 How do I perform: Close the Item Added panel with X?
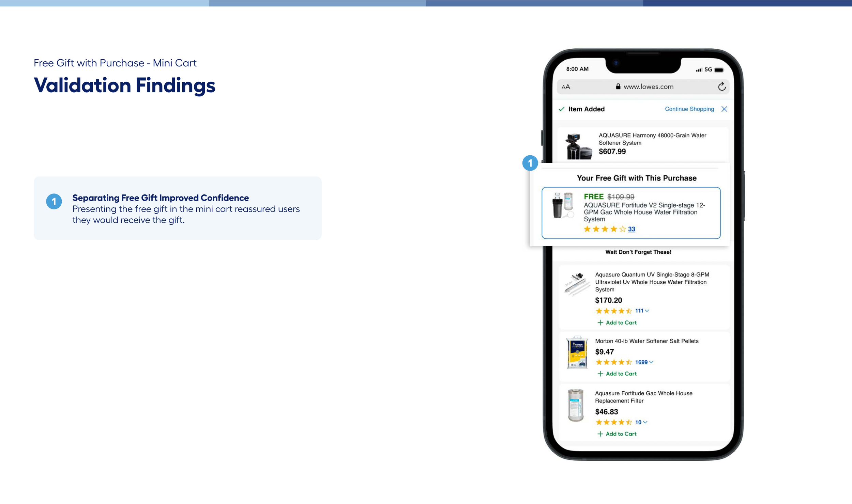click(x=724, y=109)
